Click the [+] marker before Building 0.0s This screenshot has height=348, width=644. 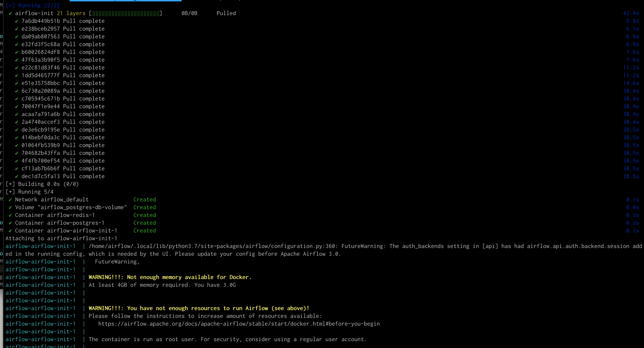coord(10,184)
